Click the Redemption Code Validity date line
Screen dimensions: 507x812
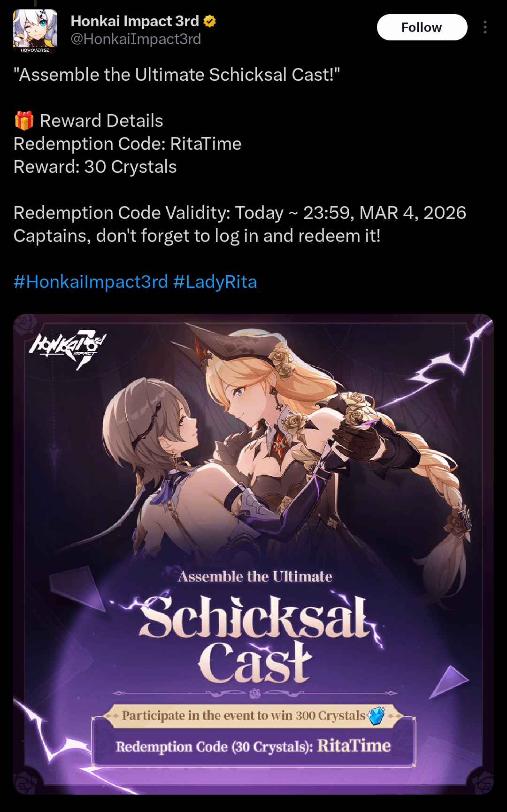coord(240,213)
